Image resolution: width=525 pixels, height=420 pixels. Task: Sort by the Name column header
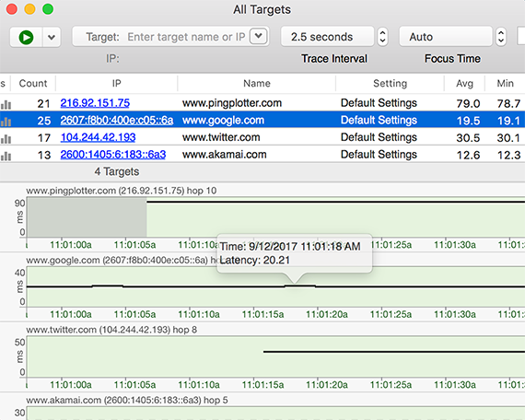[x=257, y=83]
